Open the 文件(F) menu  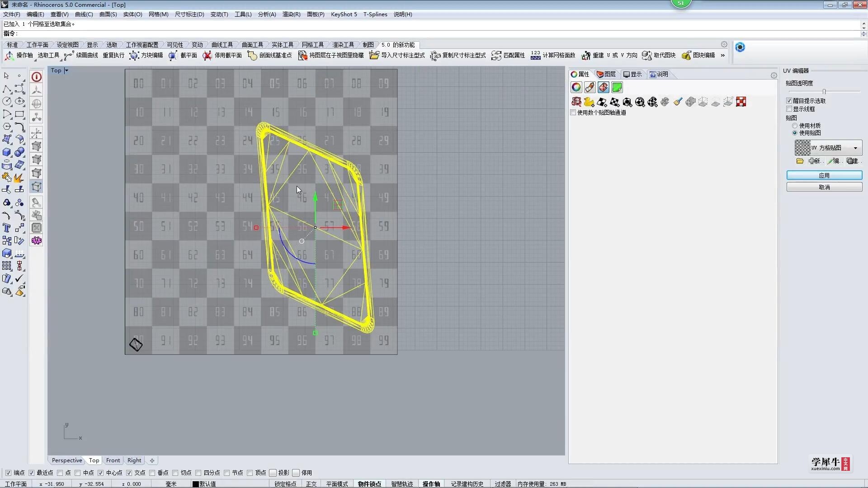pos(12,14)
